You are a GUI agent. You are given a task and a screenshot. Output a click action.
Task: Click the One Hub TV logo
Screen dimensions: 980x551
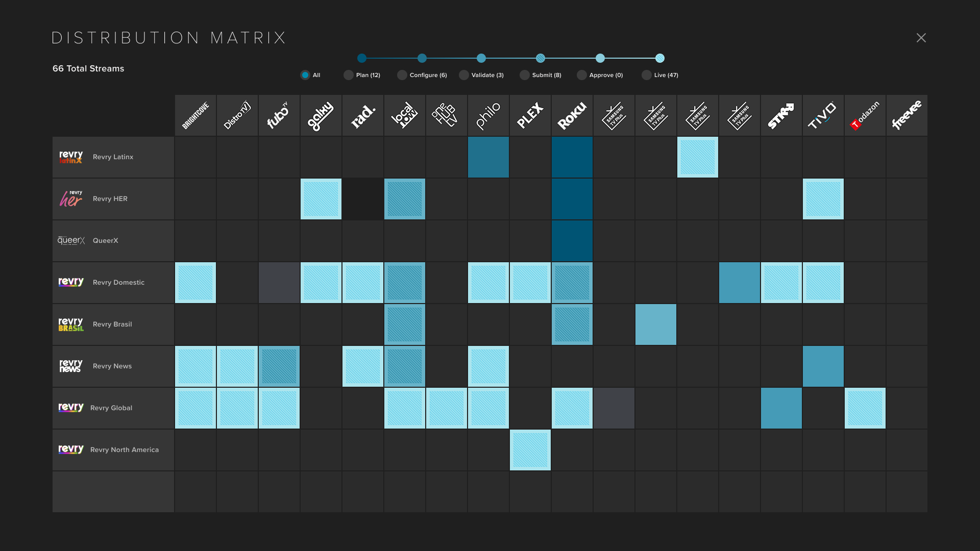pyautogui.click(x=447, y=115)
